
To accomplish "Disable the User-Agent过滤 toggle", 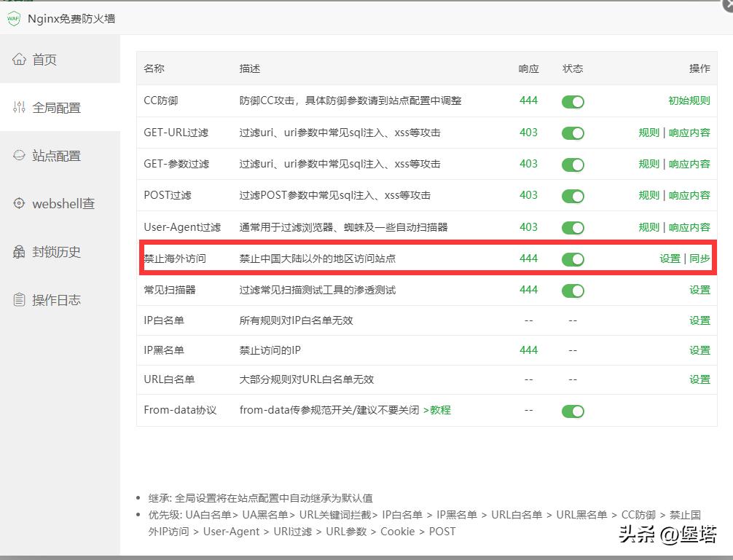I will pos(573,226).
